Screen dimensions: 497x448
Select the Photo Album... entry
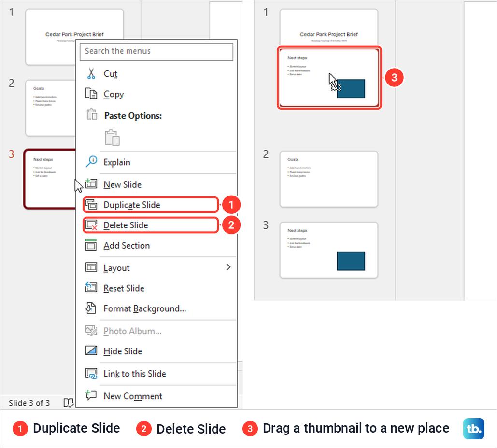point(157,331)
